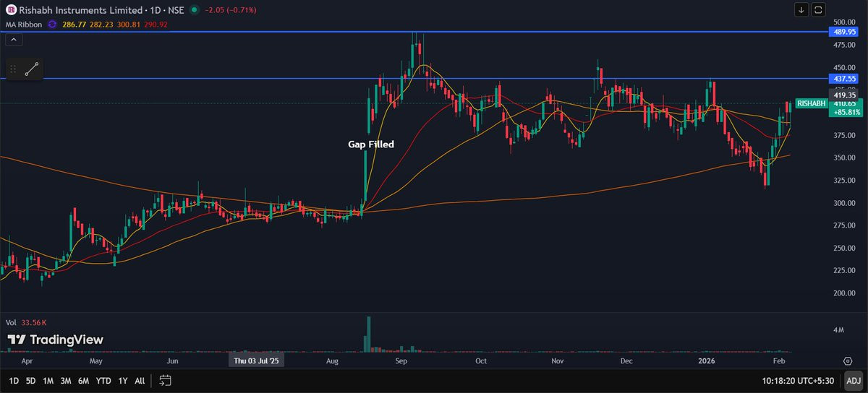
Task: Click the 419.35 crosshair price label
Action: [x=845, y=95]
